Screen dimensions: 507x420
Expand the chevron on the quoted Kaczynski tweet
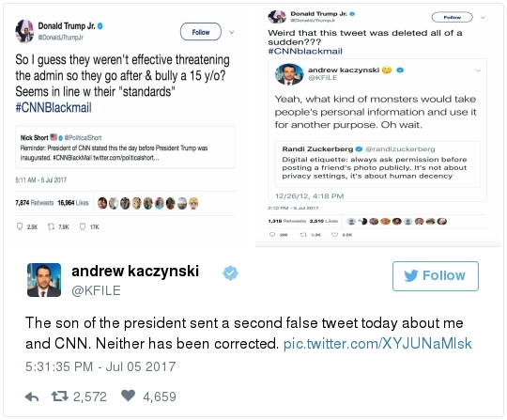tap(478, 70)
